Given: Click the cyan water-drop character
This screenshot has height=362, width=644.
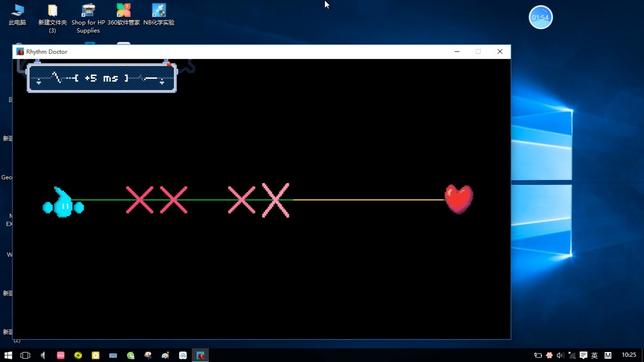Looking at the screenshot, I should (63, 202).
